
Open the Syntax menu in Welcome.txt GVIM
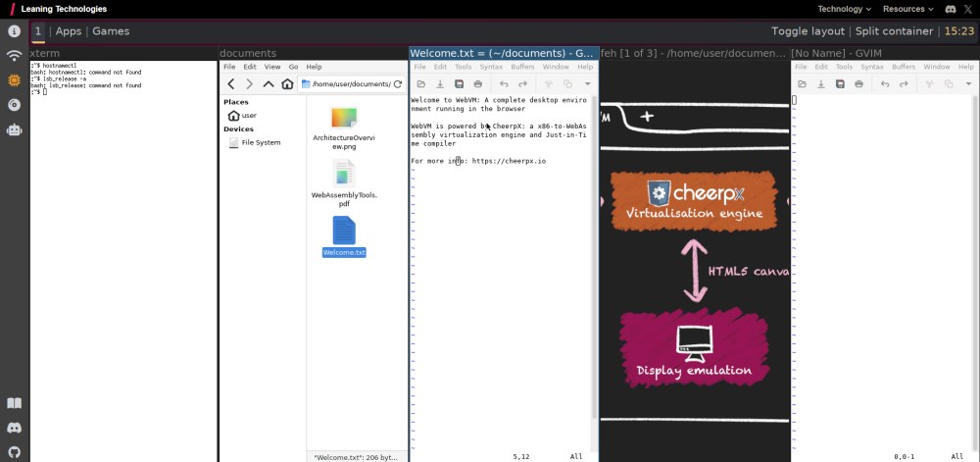[x=491, y=67]
